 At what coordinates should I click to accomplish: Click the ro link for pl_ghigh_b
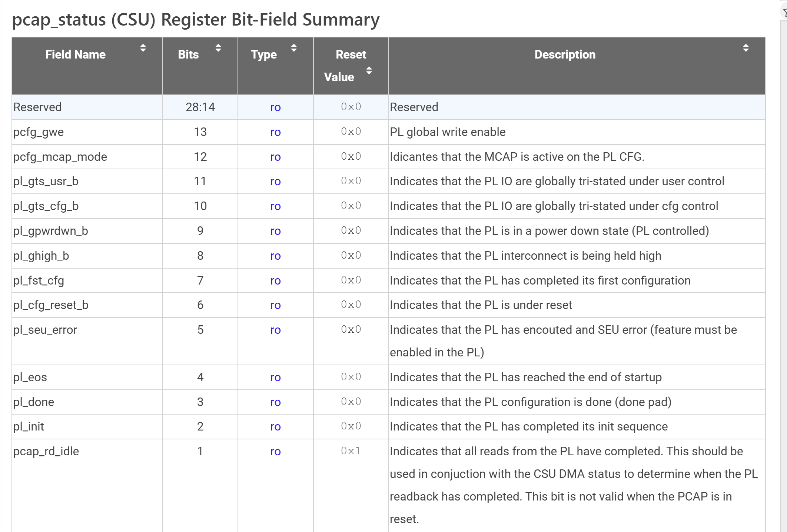coord(275,256)
